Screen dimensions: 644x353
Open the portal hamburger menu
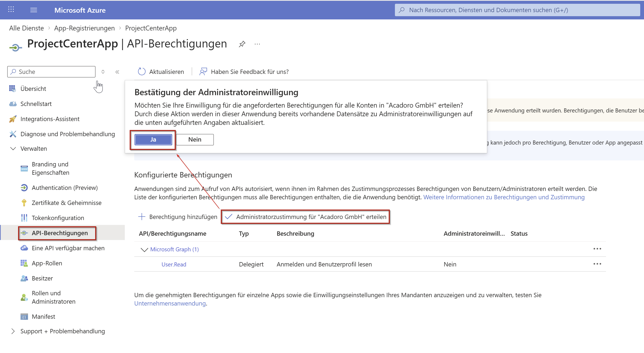click(x=34, y=10)
